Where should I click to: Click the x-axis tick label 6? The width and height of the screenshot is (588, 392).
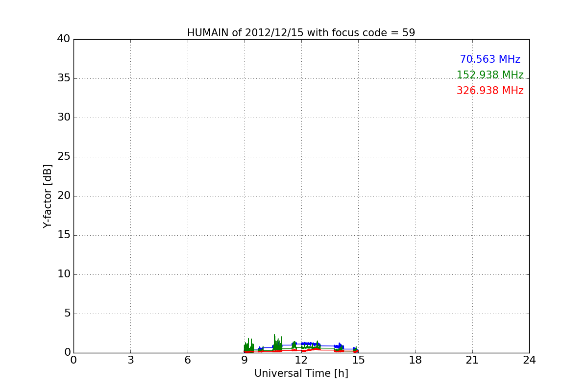tap(188, 360)
